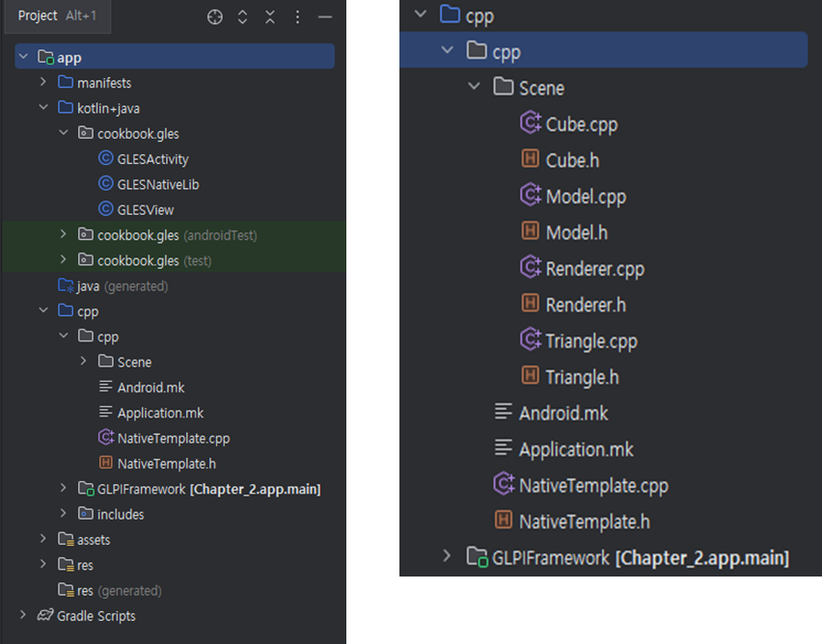This screenshot has height=644, width=822.
Task: Click NativeTemplate.cpp icon in right panel
Action: point(504,484)
